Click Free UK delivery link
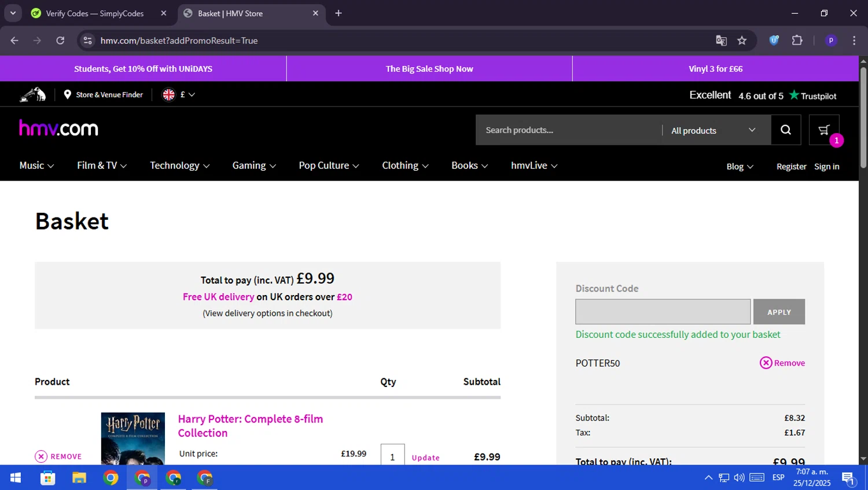 pos(218,297)
